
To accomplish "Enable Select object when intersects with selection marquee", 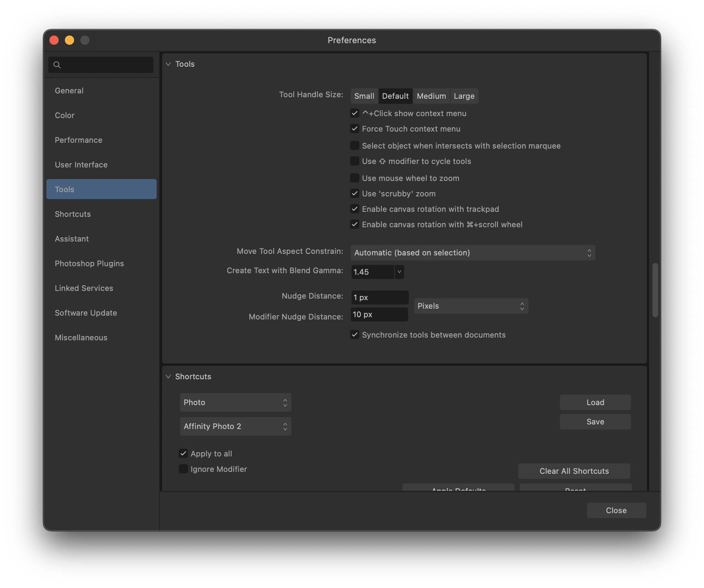I will (x=355, y=145).
